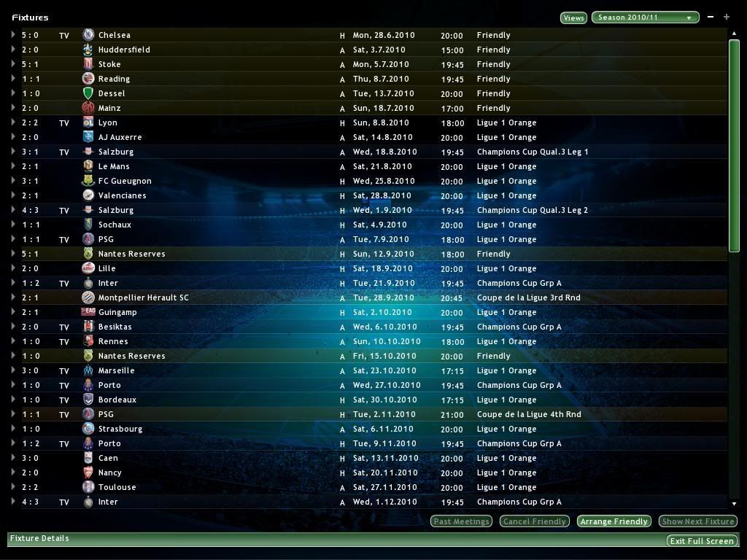747x560 pixels.
Task: Expand the Nantes Reserves fixture dated 15.10.2010
Action: coord(13,356)
